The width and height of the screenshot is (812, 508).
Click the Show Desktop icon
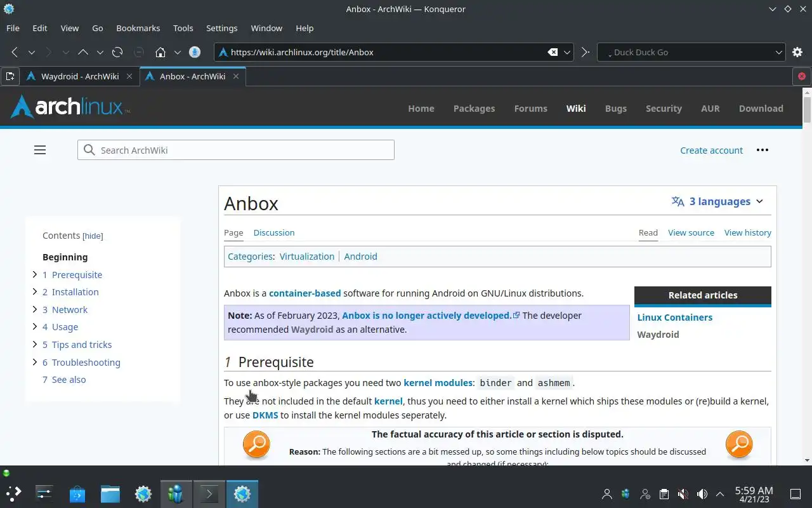[x=796, y=494]
